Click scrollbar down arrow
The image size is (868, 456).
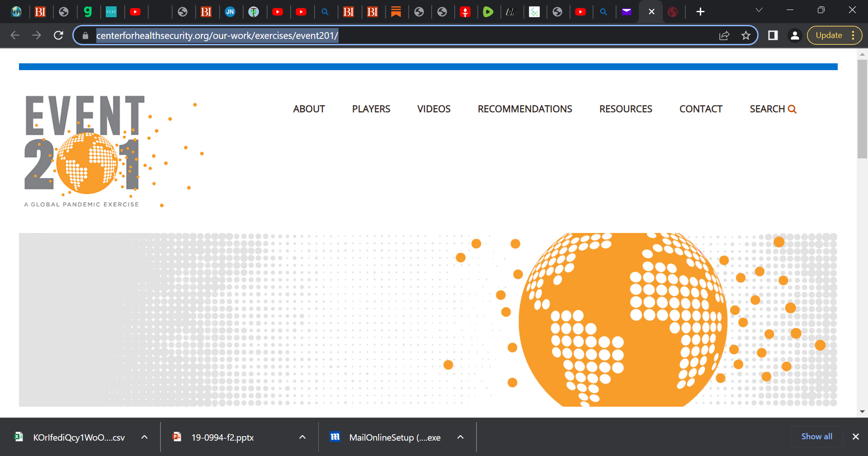point(862,412)
